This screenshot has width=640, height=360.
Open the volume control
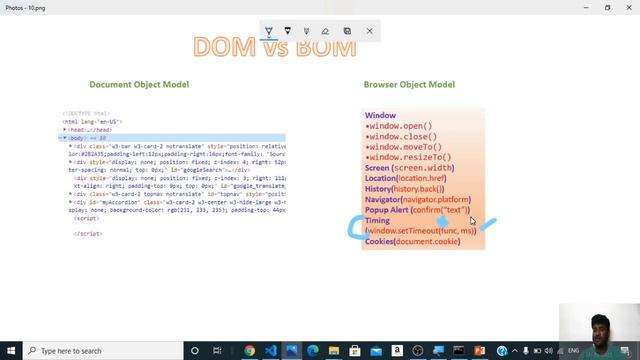pos(549,351)
